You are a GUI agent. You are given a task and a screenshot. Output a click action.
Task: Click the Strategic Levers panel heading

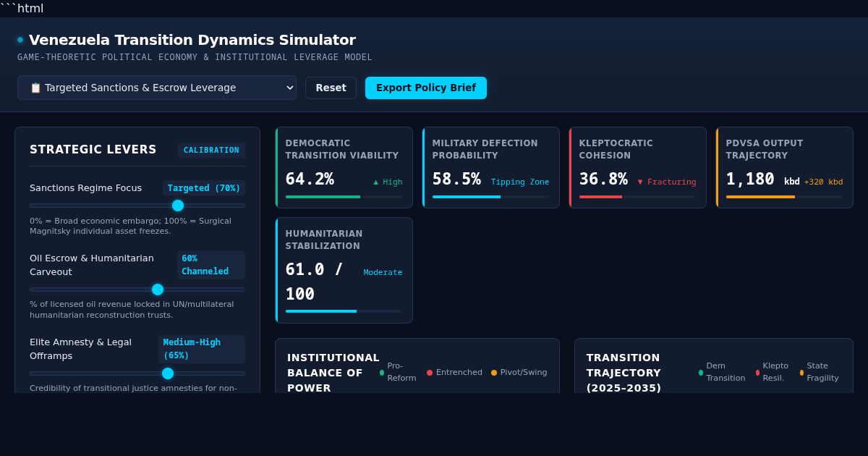93,150
